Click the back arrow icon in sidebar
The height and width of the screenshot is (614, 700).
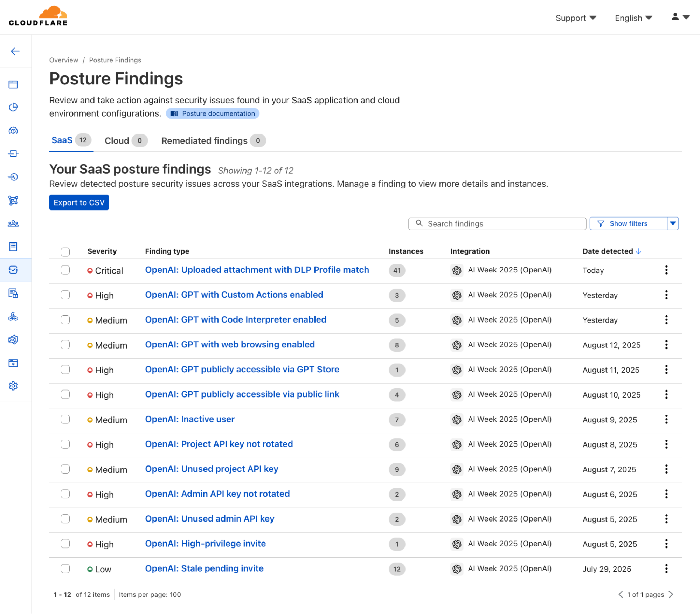coord(15,51)
